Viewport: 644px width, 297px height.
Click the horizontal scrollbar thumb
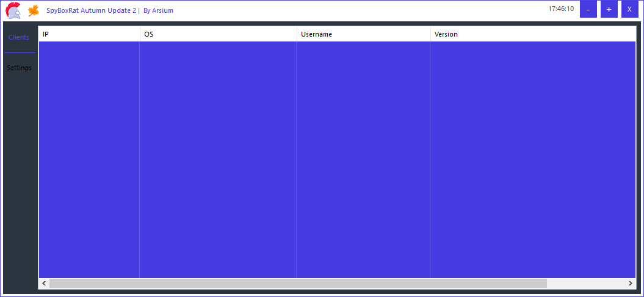coord(298,284)
